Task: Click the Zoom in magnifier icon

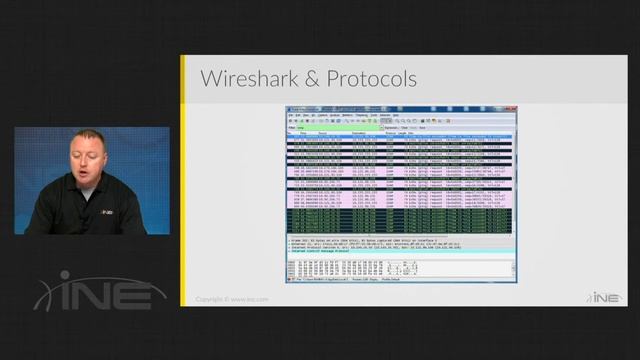Action: (397, 121)
